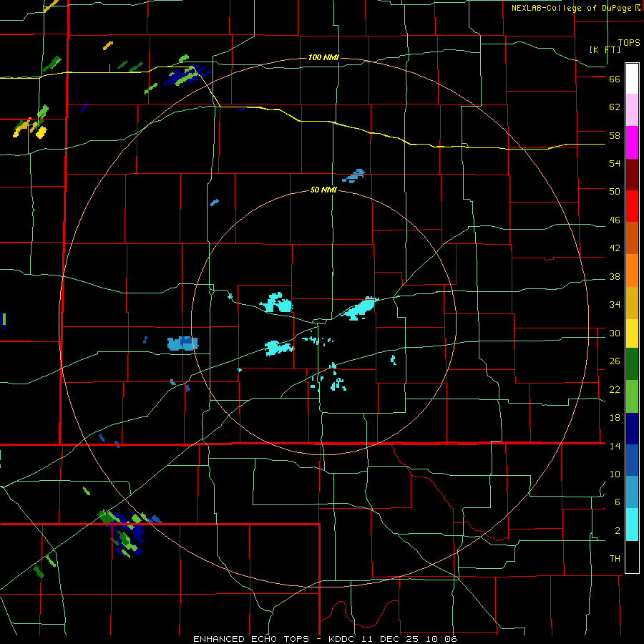
Task: Click the 22 legend value
Action: (x=615, y=390)
